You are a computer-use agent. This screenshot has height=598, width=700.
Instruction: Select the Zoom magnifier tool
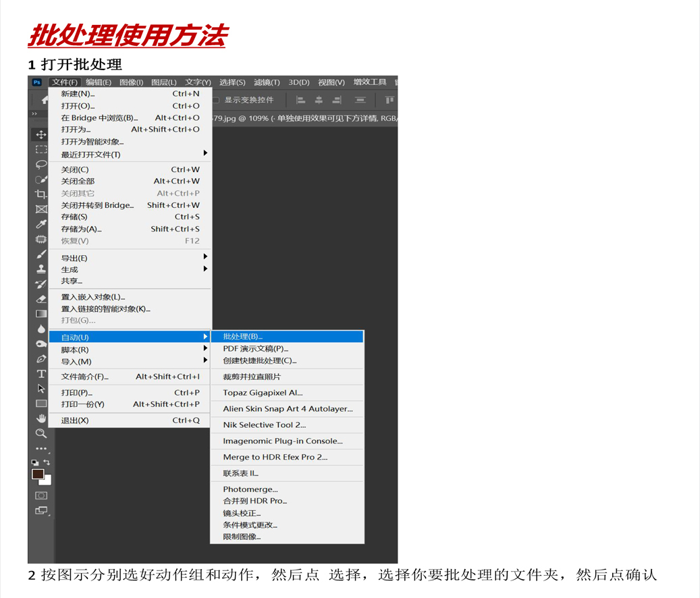click(x=41, y=433)
